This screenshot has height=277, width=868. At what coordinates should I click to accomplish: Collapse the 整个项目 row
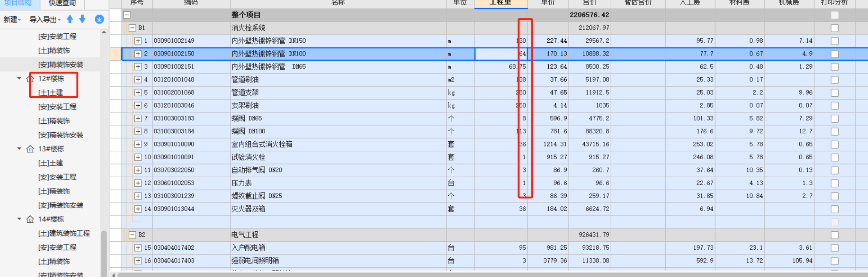[127, 15]
